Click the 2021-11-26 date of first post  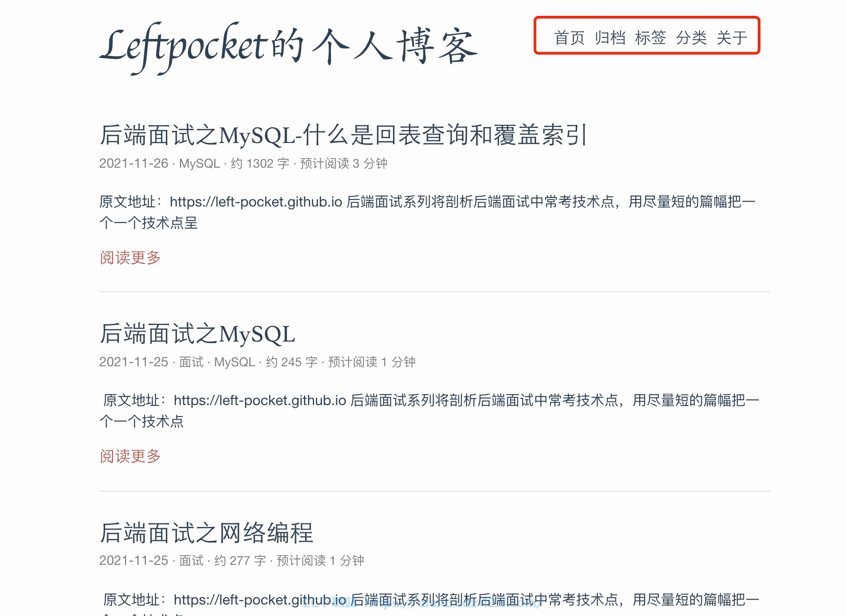[x=134, y=163]
